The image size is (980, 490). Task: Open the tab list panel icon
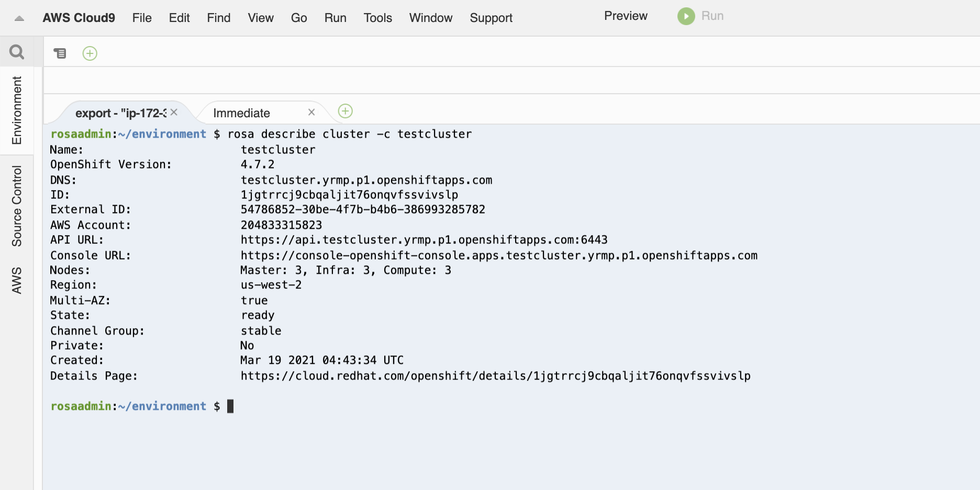click(x=60, y=53)
